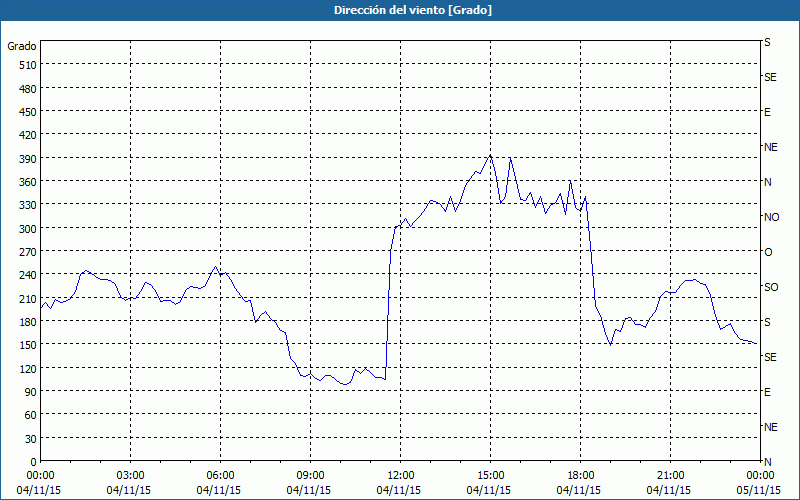Image resolution: width=800 pixels, height=500 pixels.
Task: Select the 120 degree axis label
Action: point(28,368)
